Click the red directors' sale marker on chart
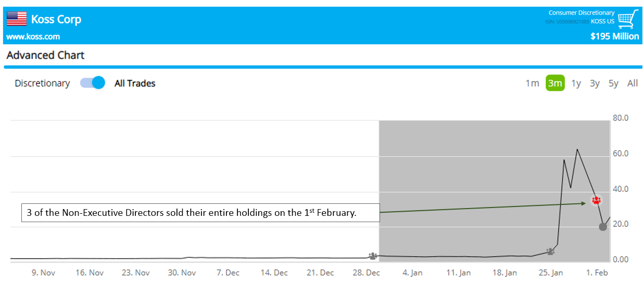 click(596, 200)
